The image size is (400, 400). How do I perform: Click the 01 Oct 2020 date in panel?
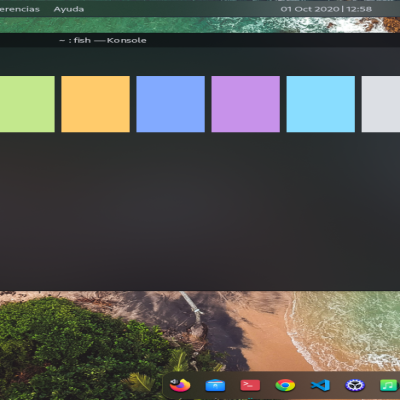click(x=310, y=9)
